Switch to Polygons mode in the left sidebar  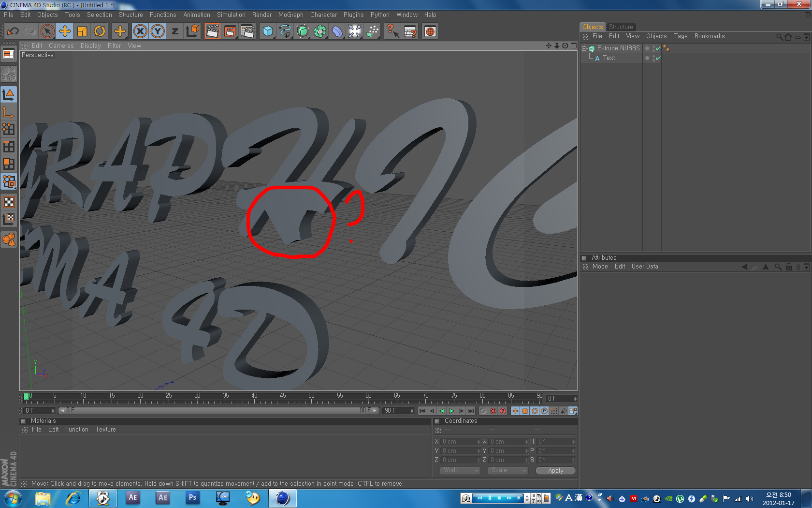9,164
